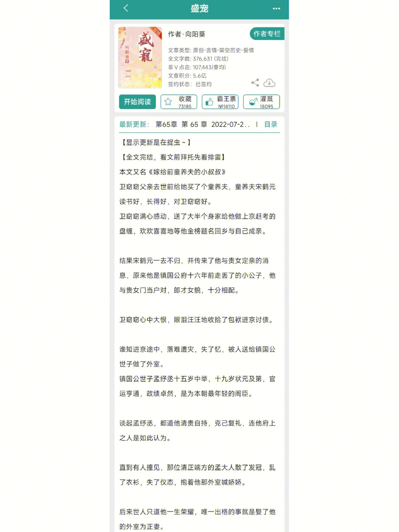Image resolution: width=399 pixels, height=532 pixels.
Task: Vote with 霸王票 №14110 button
Action: (x=220, y=102)
